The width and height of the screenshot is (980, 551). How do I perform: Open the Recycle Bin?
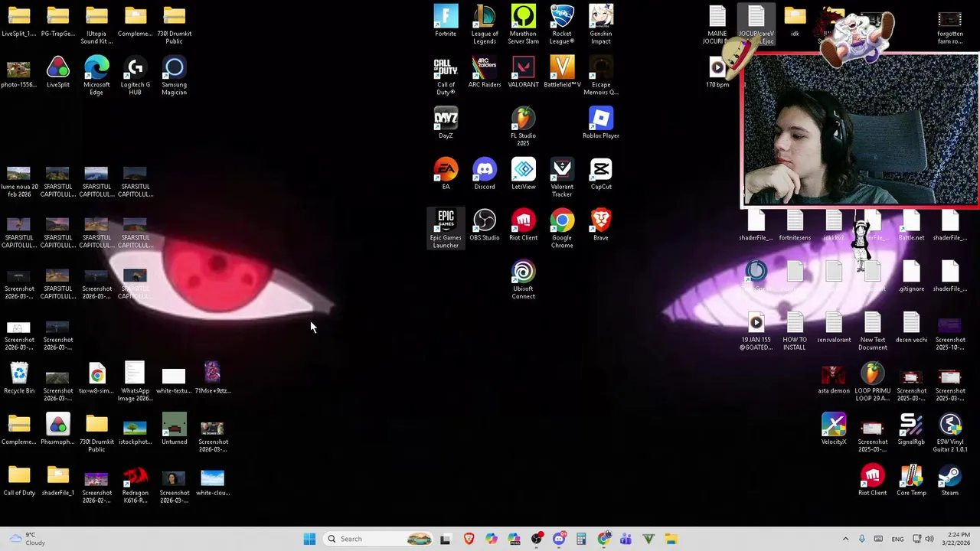19,378
